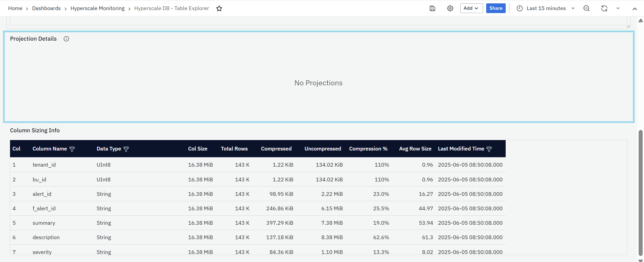Viewport: 644px width, 262px height.
Task: Star this dashboard as favorite
Action: tap(219, 8)
